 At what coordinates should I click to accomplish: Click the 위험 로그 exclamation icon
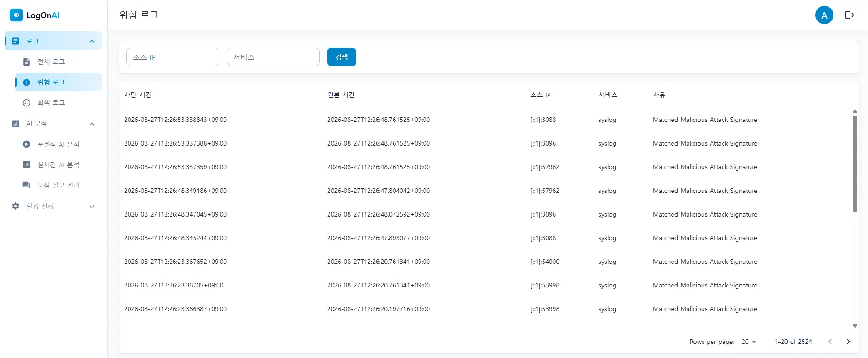(x=26, y=82)
